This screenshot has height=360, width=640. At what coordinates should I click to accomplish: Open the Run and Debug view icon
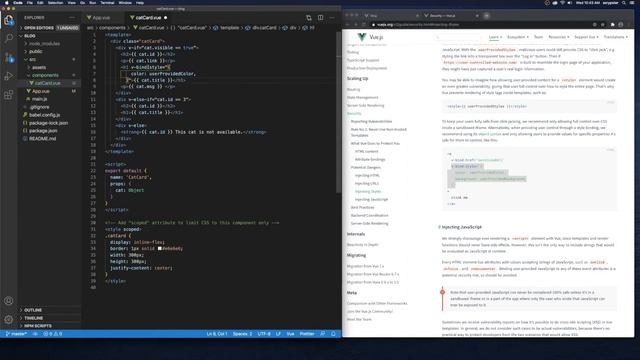pos(9,76)
